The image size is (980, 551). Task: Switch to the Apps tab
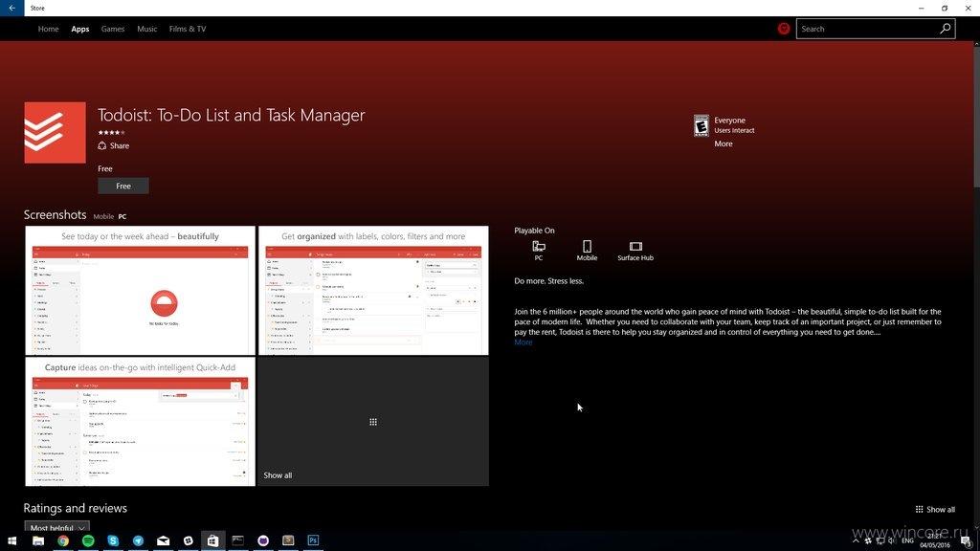point(80,29)
